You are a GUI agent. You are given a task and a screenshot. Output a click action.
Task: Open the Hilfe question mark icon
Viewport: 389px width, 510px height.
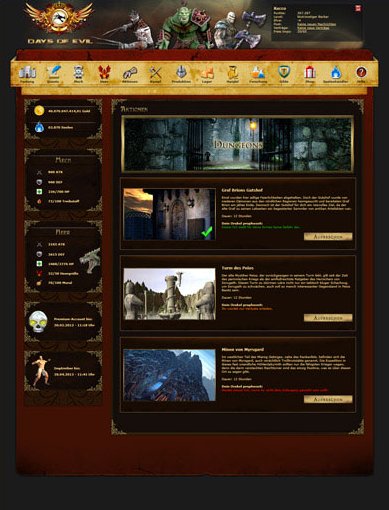pos(361,72)
